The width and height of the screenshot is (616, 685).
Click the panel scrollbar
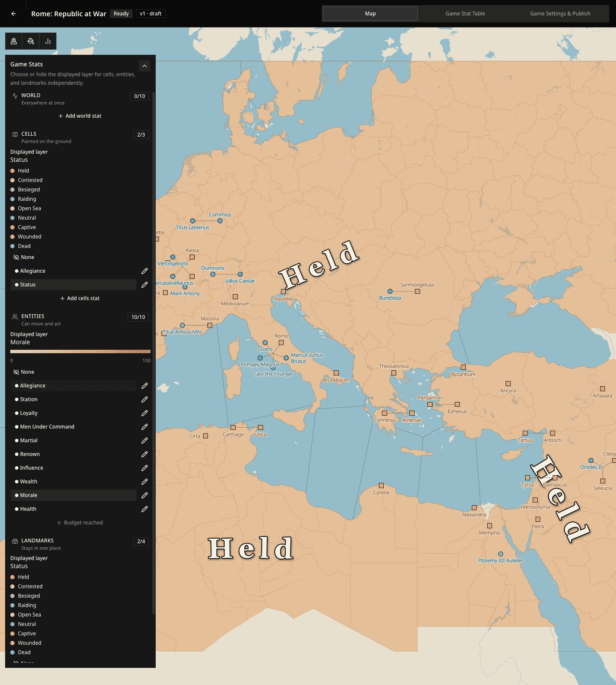[154, 353]
